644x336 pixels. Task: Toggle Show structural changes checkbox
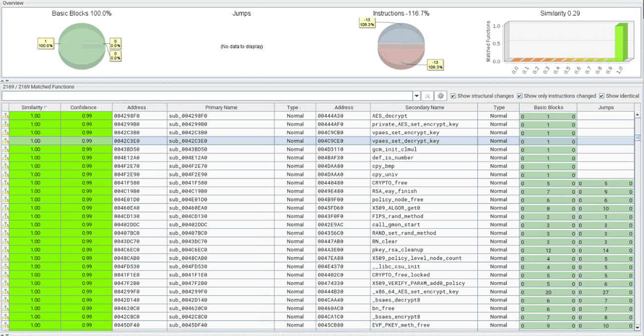click(x=453, y=96)
